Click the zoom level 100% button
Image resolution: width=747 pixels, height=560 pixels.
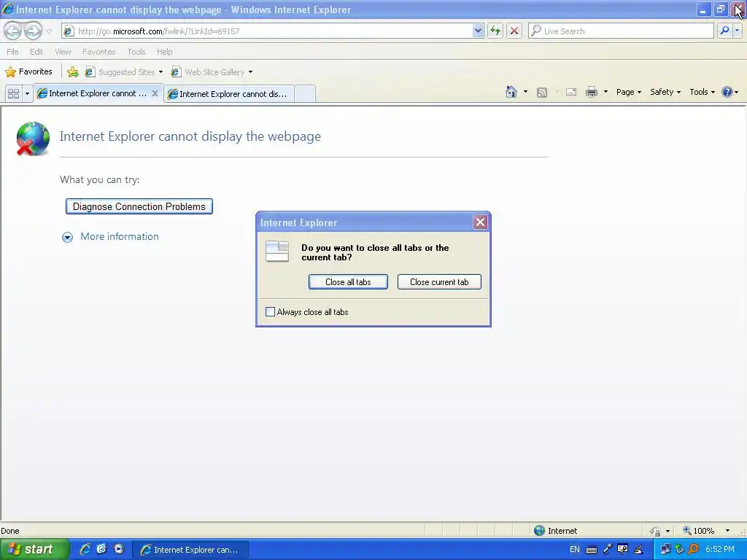pyautogui.click(x=699, y=531)
